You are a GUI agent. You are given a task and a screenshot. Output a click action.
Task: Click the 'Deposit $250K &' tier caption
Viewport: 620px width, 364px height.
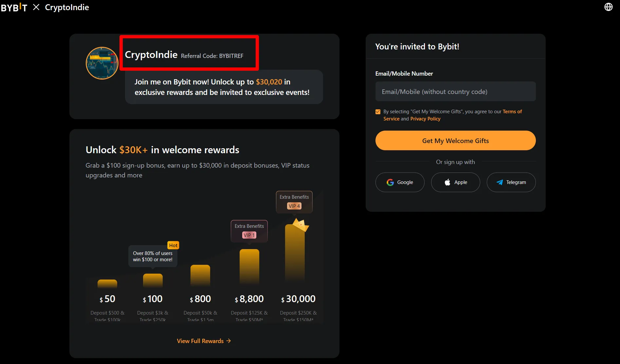(298, 313)
